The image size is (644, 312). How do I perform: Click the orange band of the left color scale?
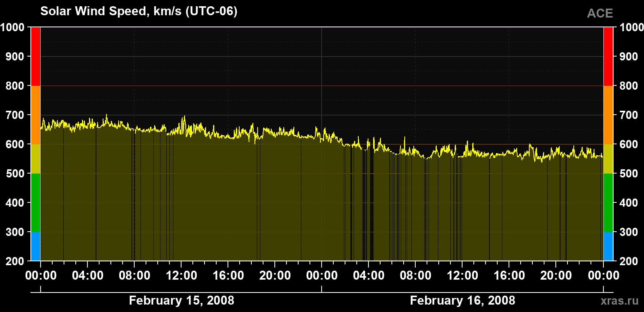click(36, 115)
